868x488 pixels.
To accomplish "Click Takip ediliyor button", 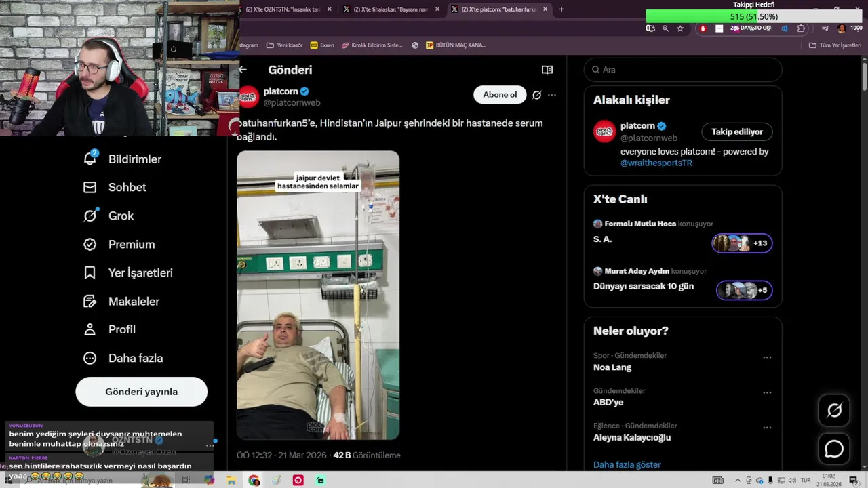I will click(737, 131).
